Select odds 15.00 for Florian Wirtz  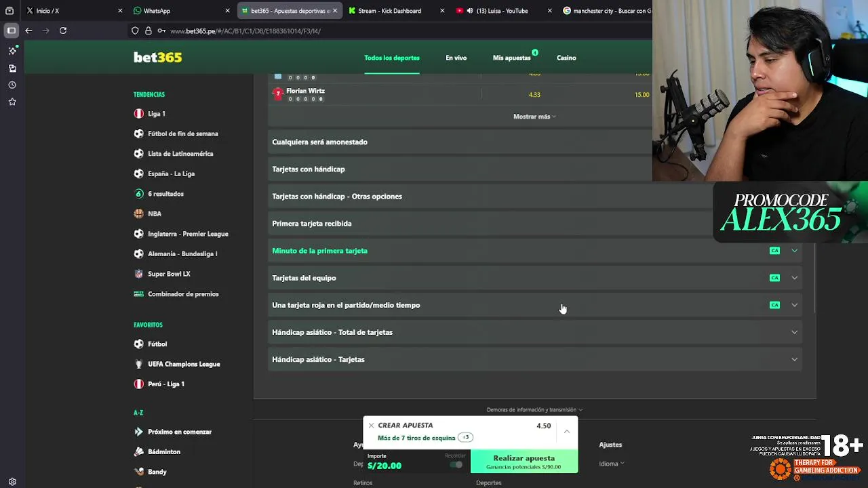pyautogui.click(x=642, y=95)
